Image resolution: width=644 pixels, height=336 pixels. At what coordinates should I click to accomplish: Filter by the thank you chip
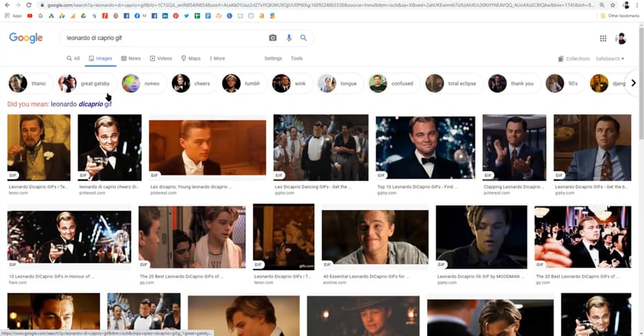(514, 84)
